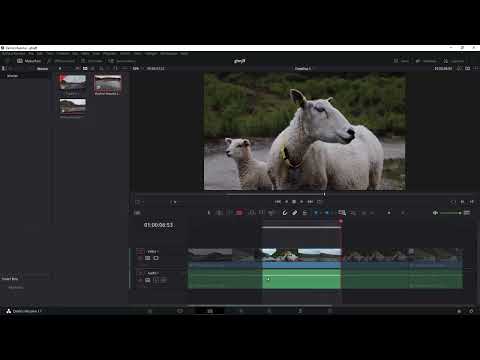
Task: Toggle linked selection chain
Action: pyautogui.click(x=295, y=213)
